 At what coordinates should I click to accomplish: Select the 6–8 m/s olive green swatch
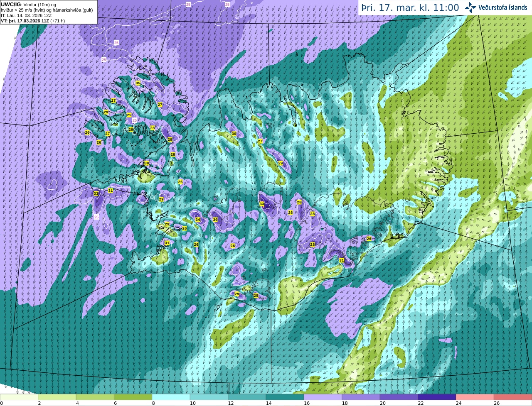[133, 397]
